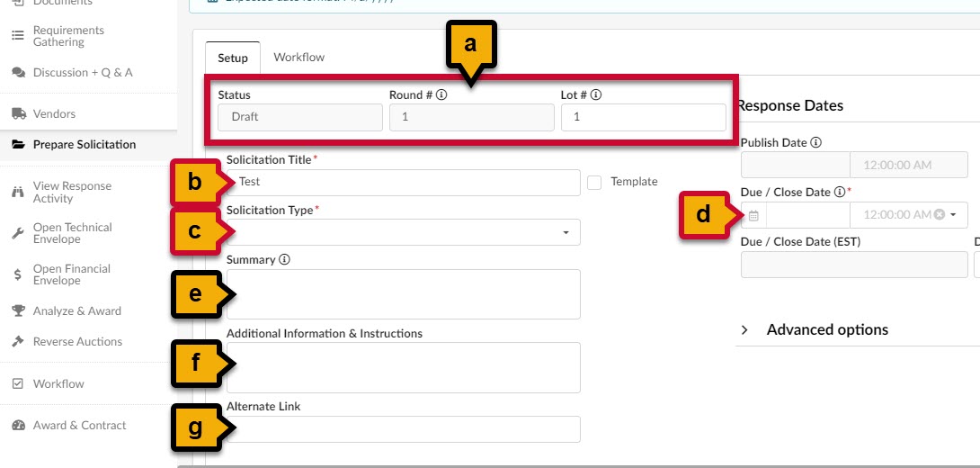Go to Reverse Auctions
This screenshot has height=468, width=980.
pos(77,342)
